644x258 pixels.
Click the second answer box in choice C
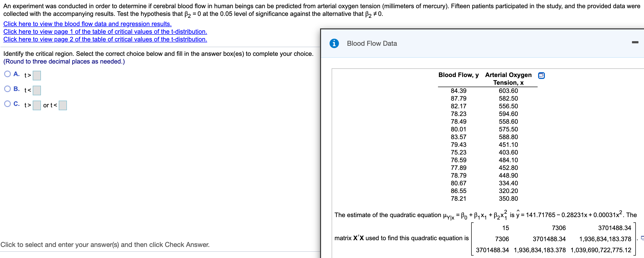tap(63, 105)
